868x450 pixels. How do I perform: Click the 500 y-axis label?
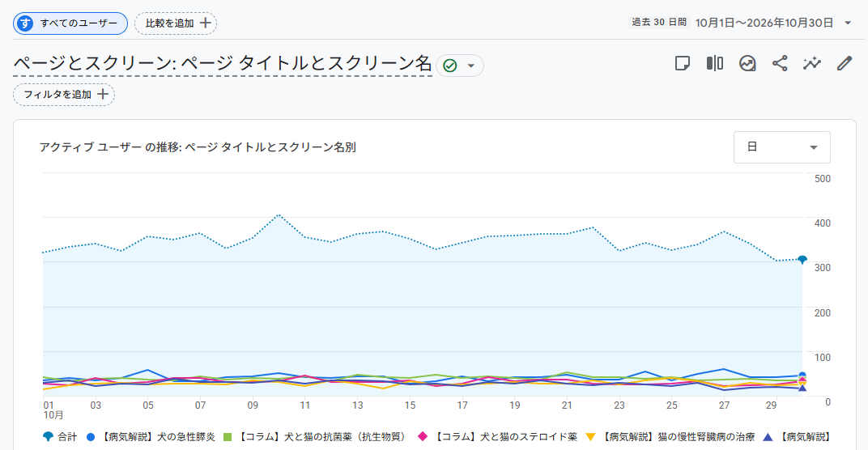tap(823, 179)
